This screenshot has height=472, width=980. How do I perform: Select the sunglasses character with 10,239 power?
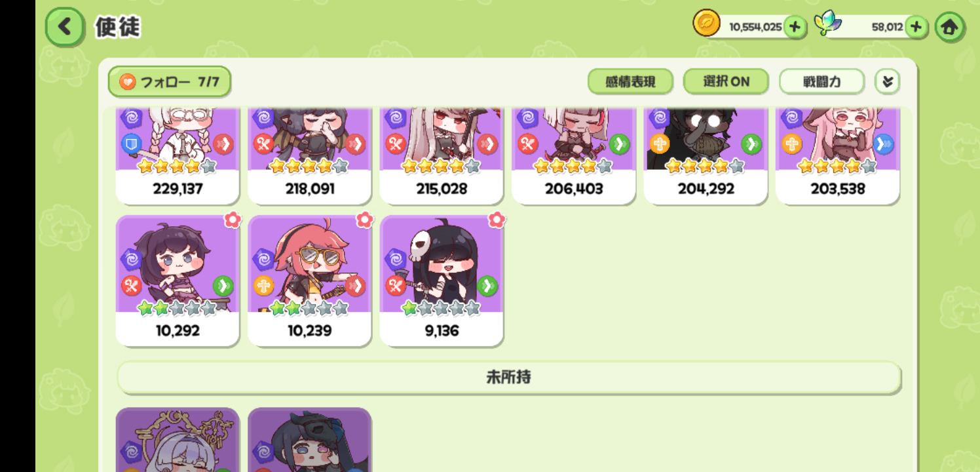[x=310, y=281]
